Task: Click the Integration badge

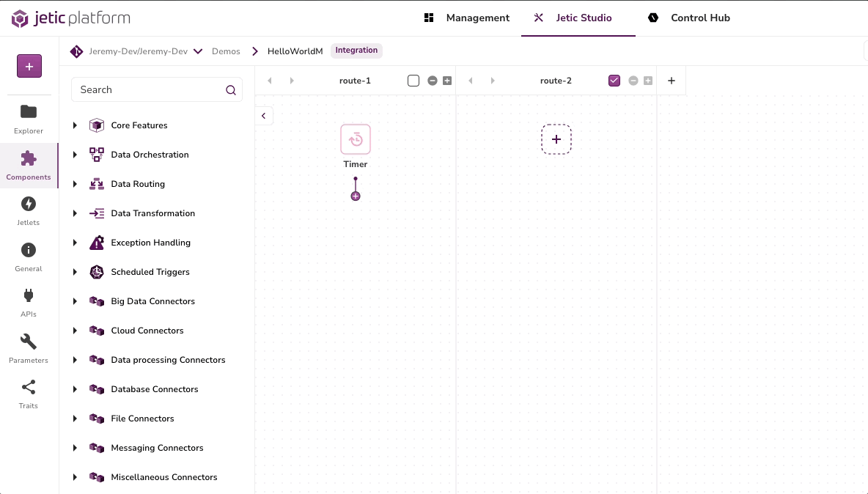Action: [x=356, y=51]
